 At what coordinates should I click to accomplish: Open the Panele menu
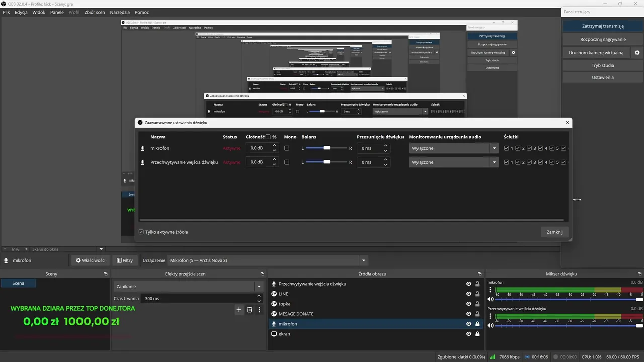pyautogui.click(x=57, y=12)
